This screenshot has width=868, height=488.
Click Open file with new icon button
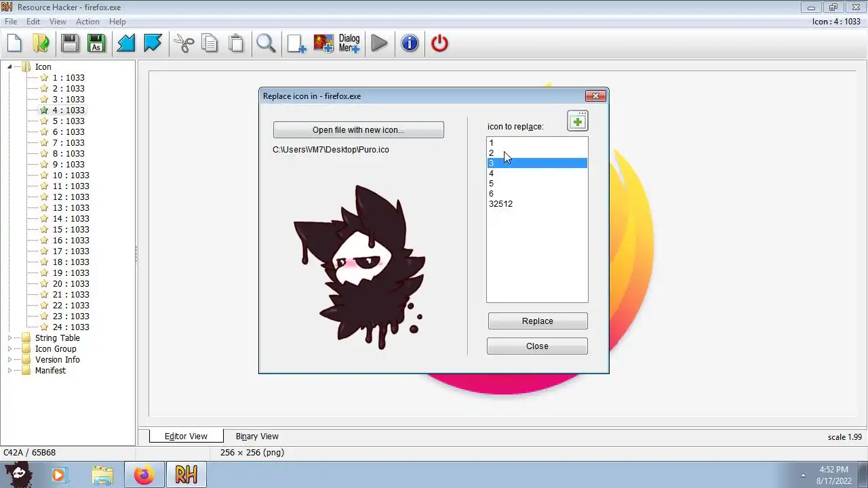[358, 129]
